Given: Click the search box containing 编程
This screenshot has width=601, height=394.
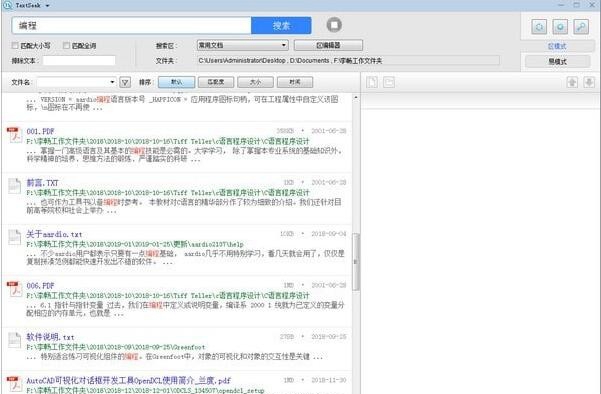Looking at the screenshot, I should 131,26.
